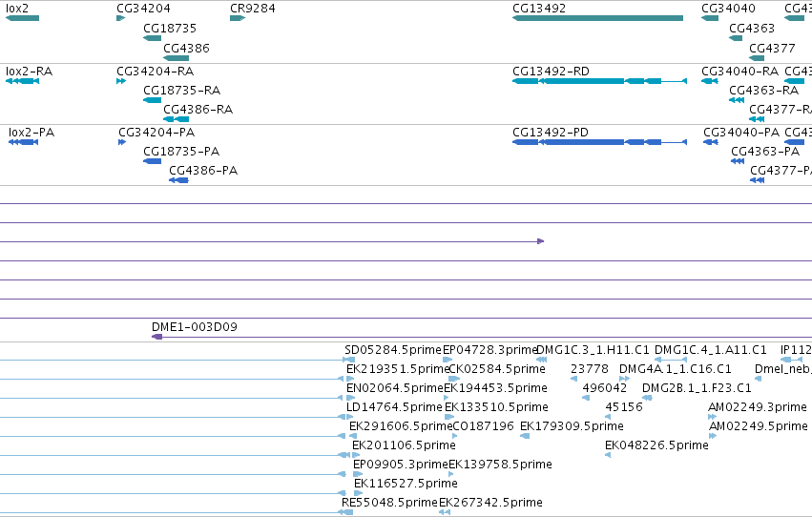Click the CG34204 gene arrow
Viewport: 812px width, 517px height.
(x=120, y=18)
